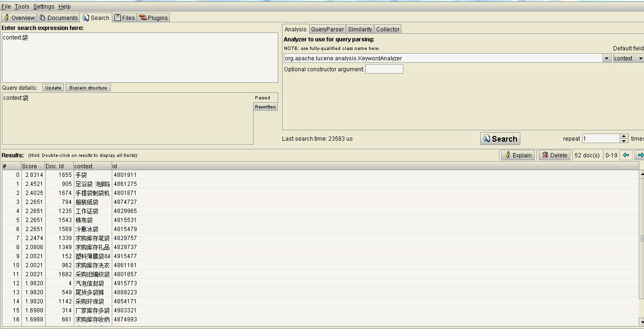Click the context column header
The image size is (644, 329).
click(x=92, y=166)
